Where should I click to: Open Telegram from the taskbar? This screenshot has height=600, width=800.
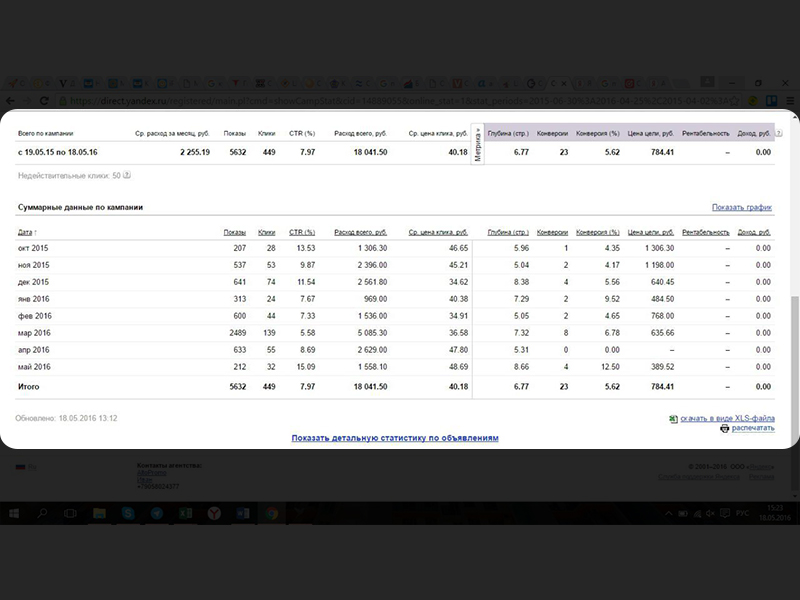click(x=157, y=513)
